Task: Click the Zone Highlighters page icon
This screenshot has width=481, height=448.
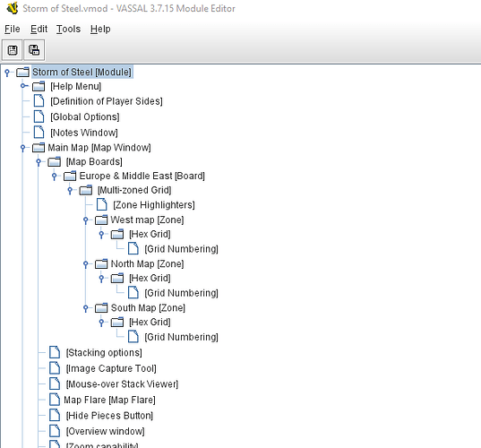Action: (x=102, y=204)
